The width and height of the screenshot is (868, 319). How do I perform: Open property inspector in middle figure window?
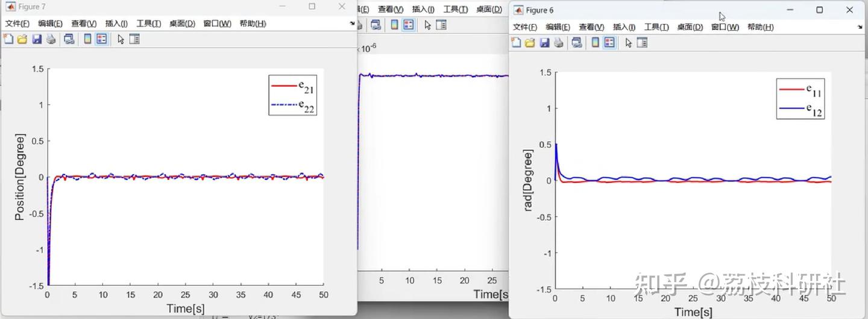pos(441,25)
